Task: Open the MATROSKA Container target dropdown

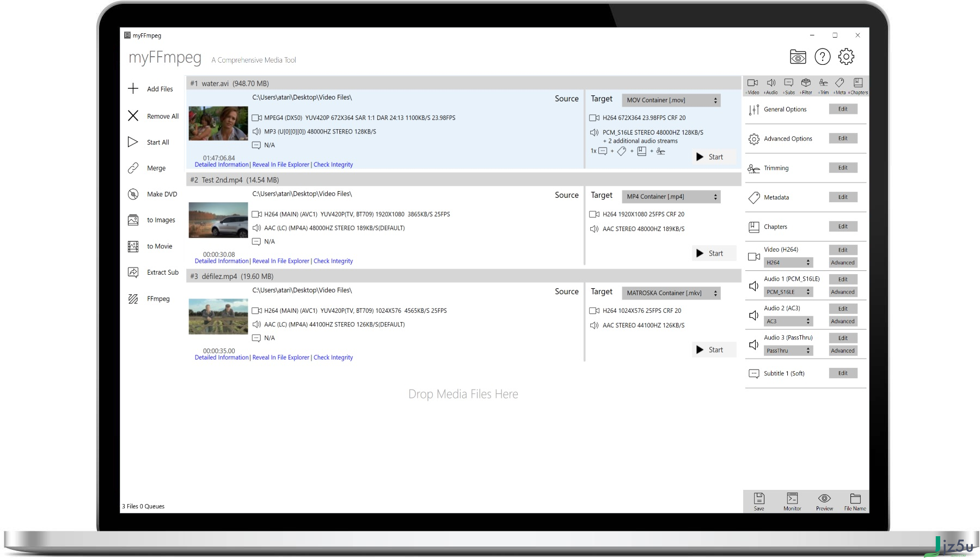Action: click(x=671, y=293)
